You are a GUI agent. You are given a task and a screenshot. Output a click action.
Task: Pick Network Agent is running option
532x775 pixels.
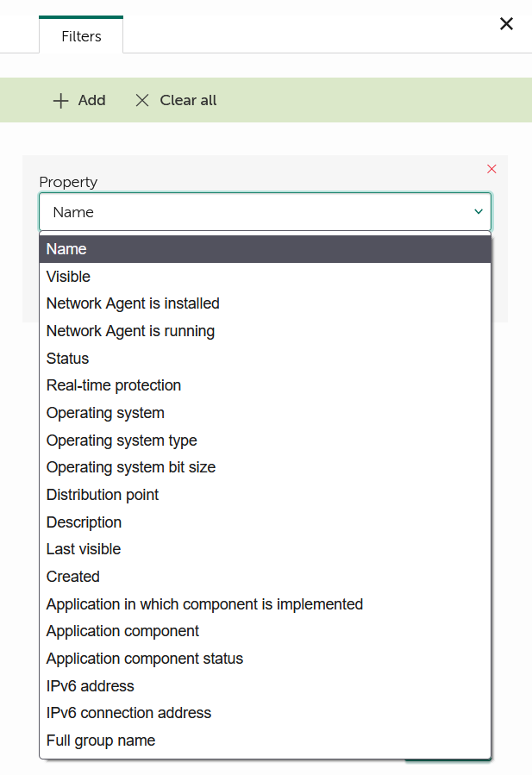click(x=130, y=331)
